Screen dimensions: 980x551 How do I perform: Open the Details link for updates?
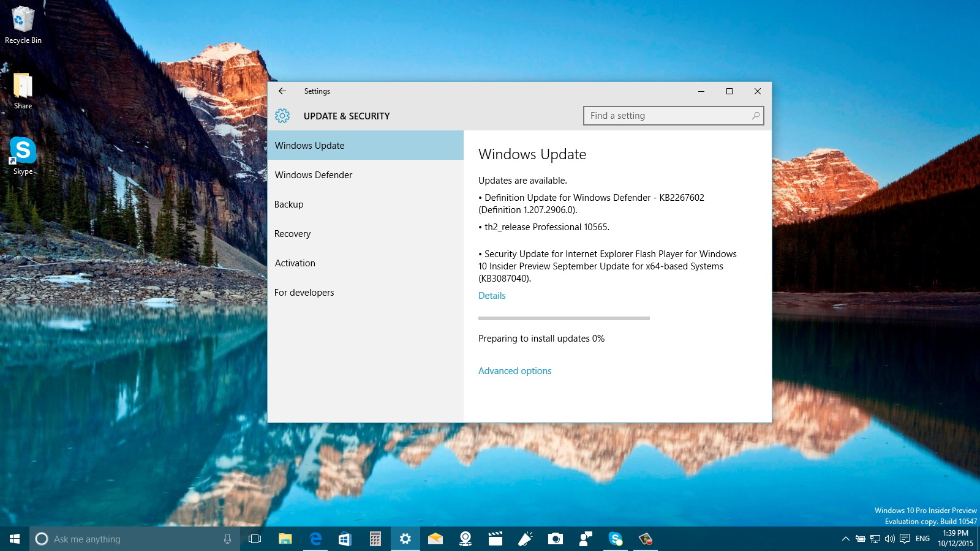tap(492, 295)
